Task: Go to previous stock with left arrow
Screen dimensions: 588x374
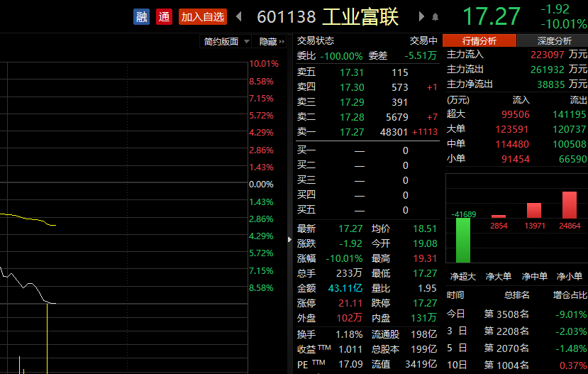Action: (239, 16)
